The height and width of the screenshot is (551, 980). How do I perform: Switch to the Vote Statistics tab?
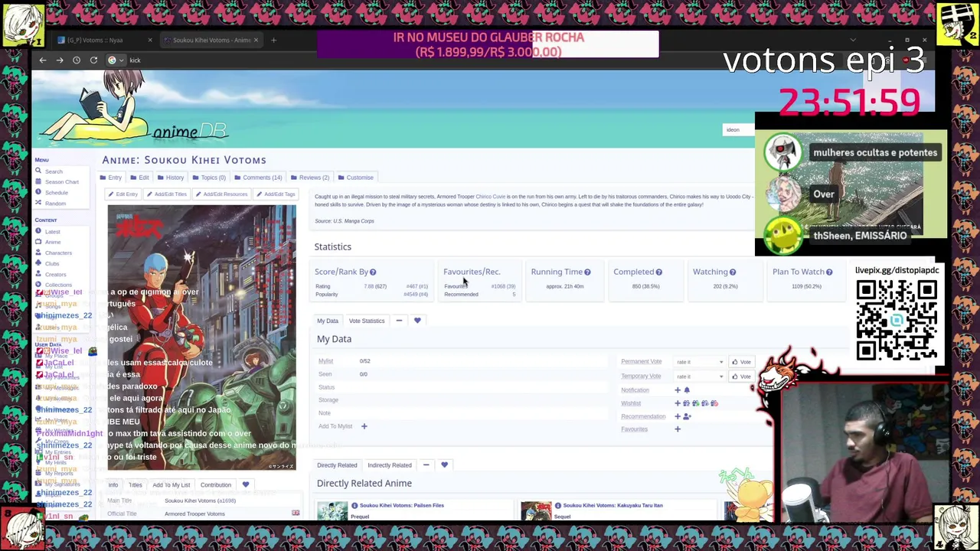click(367, 321)
